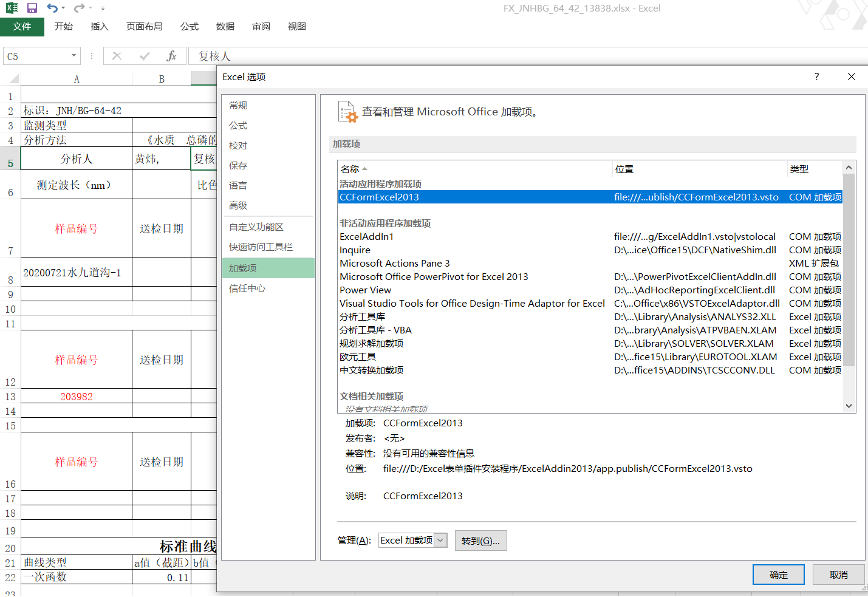Select 常规 in options sidebar
The width and height of the screenshot is (868, 597).
click(268, 105)
